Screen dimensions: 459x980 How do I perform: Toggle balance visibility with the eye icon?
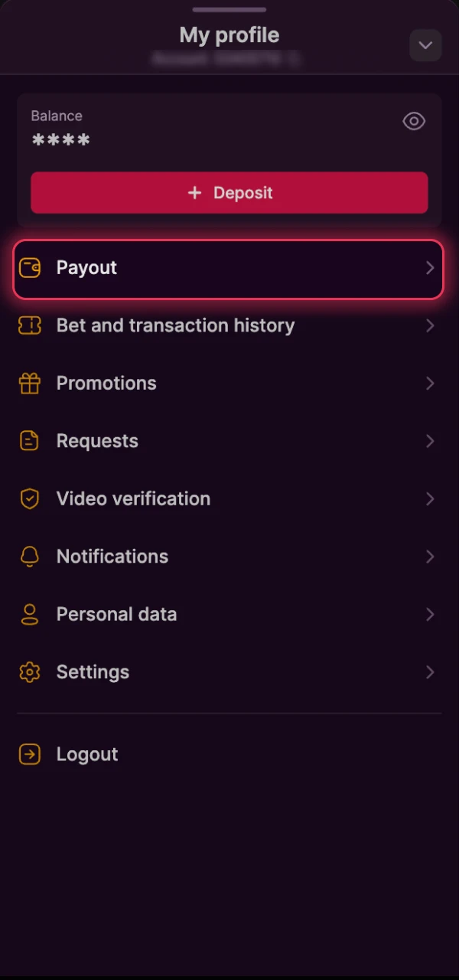tap(414, 121)
